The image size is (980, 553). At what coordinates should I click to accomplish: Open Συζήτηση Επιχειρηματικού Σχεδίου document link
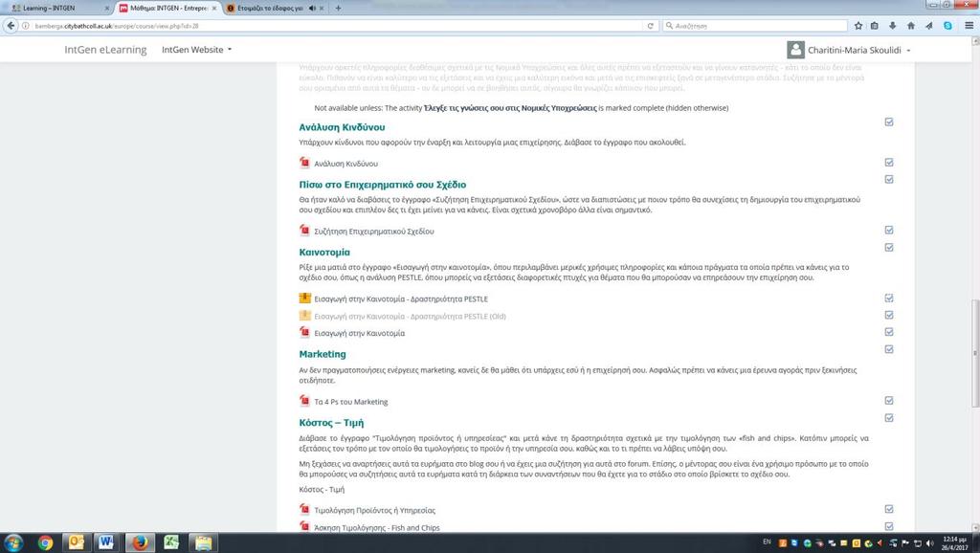[x=374, y=232]
